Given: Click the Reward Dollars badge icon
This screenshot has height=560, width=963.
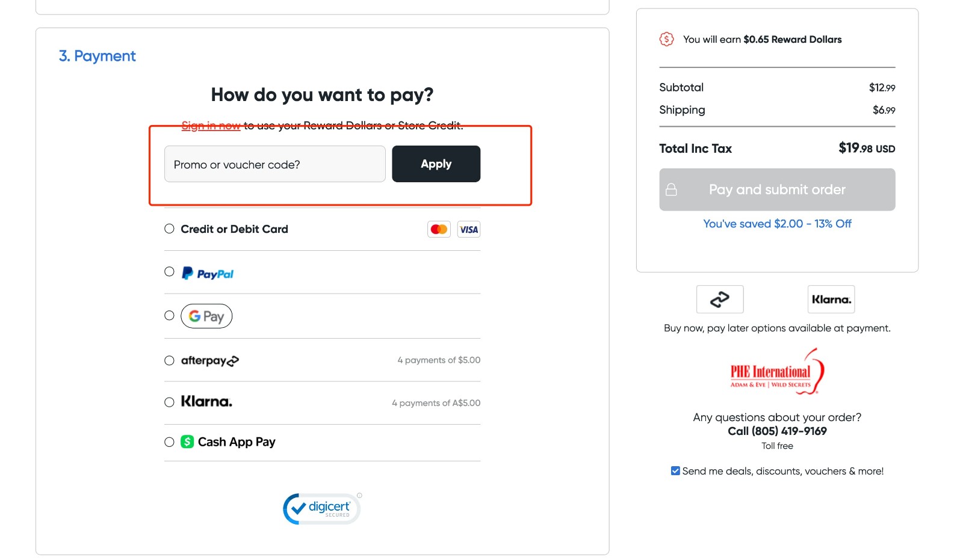Looking at the screenshot, I should pos(666,38).
